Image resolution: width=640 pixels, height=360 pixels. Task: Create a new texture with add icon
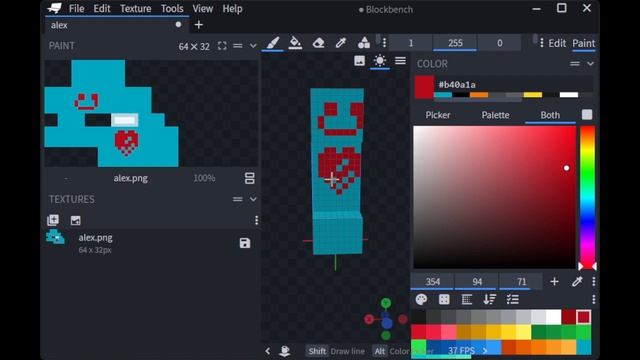(53, 220)
